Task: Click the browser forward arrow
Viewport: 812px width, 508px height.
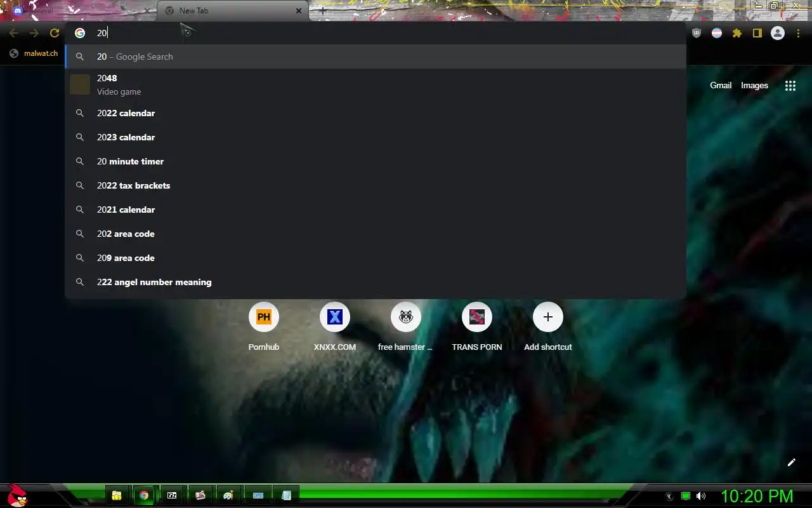Action: tap(34, 33)
